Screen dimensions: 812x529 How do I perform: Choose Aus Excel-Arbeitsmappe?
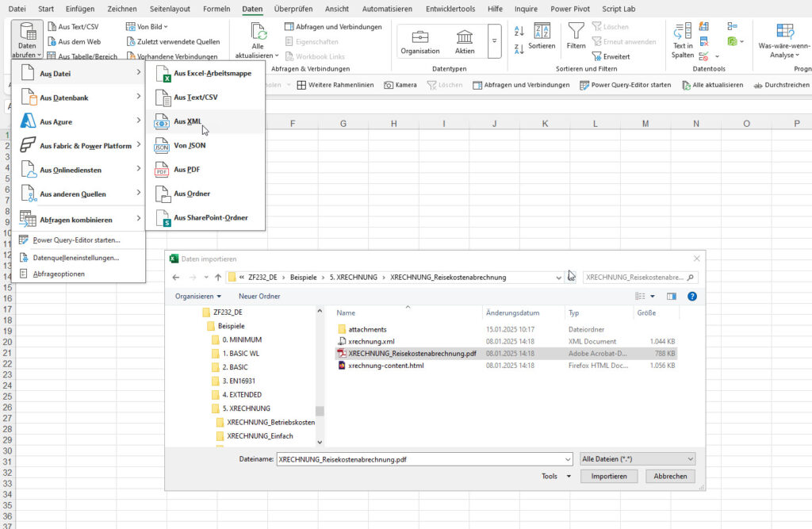(x=205, y=73)
